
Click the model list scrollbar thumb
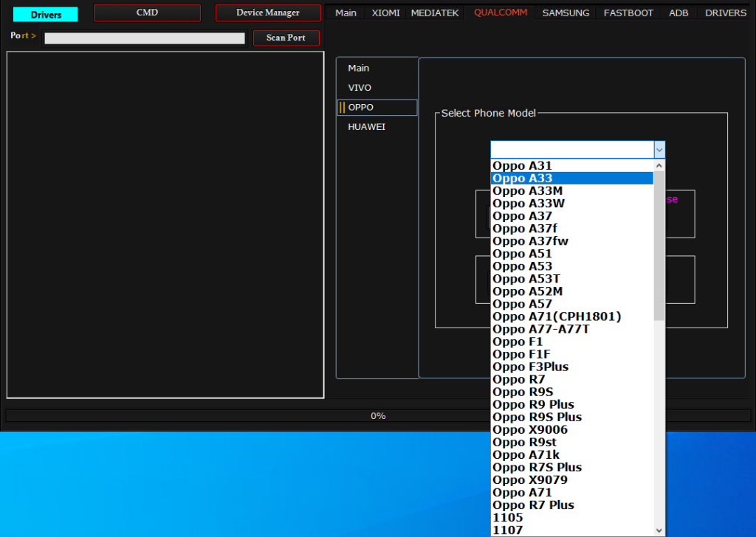[659, 246]
